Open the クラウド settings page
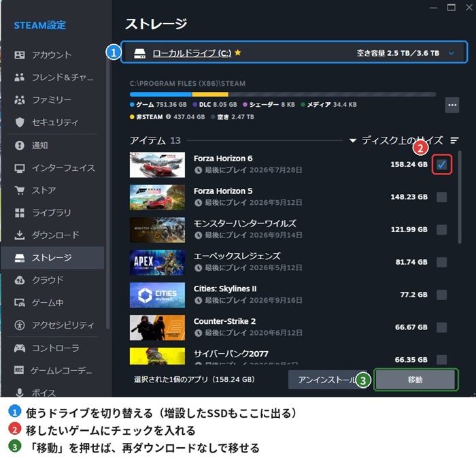This screenshot has height=460, width=476. pyautogui.click(x=52, y=280)
